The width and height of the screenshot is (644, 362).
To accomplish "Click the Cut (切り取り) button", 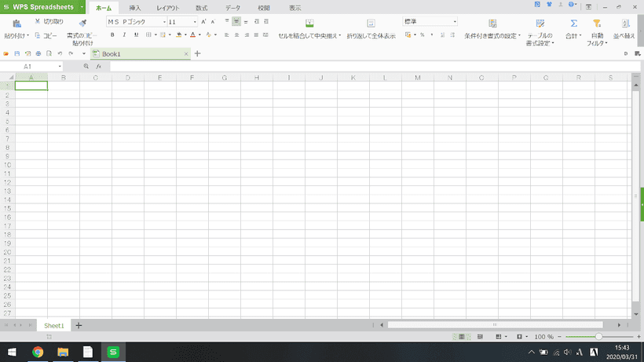I will [49, 21].
